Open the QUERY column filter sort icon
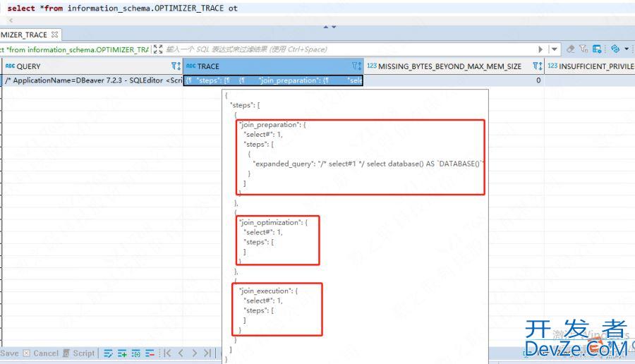Screen dimensions: 635x364 (x=176, y=66)
